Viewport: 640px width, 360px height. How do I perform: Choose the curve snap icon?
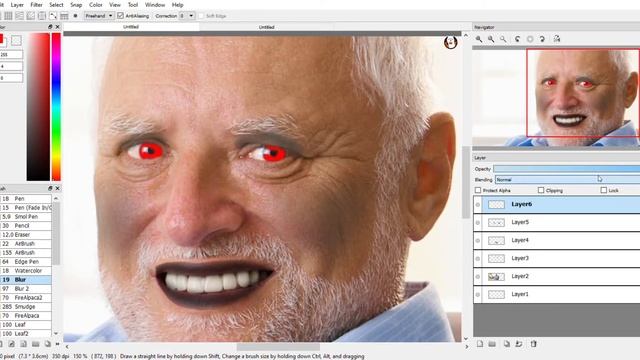[53, 16]
